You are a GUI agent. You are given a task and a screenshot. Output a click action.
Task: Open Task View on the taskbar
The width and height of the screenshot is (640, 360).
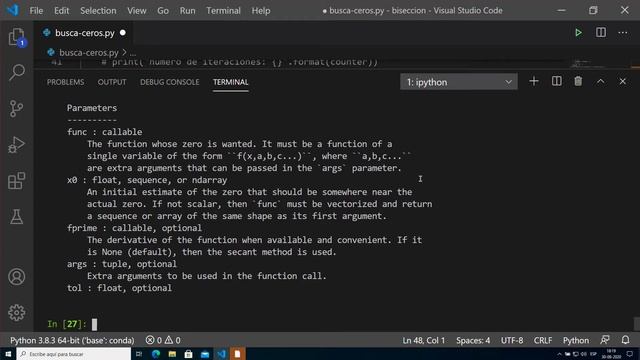(x=139, y=354)
